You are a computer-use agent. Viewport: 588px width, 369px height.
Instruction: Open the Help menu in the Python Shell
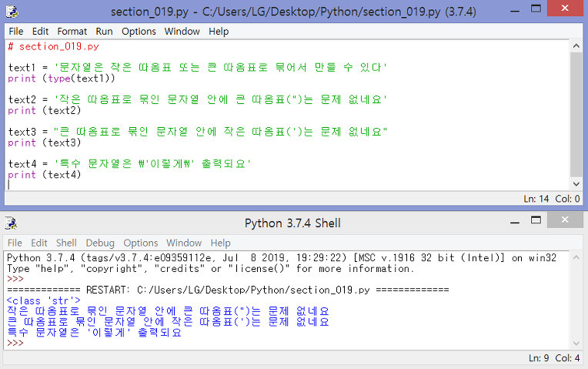pyautogui.click(x=220, y=243)
